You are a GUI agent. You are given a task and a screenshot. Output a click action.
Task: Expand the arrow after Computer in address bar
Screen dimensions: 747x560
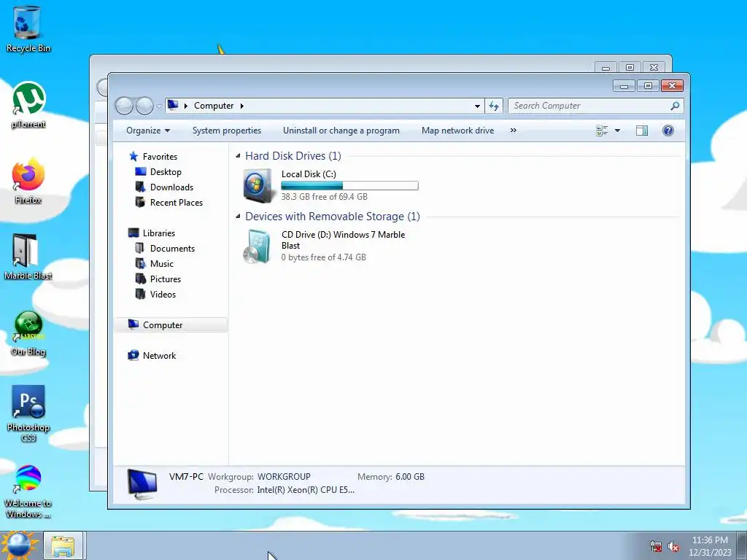[x=242, y=106]
